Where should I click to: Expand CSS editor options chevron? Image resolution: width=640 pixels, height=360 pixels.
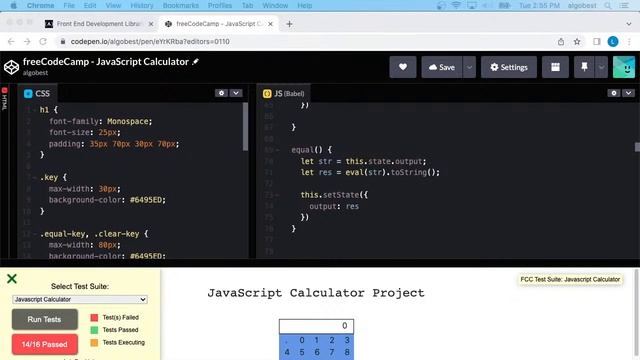(236, 93)
